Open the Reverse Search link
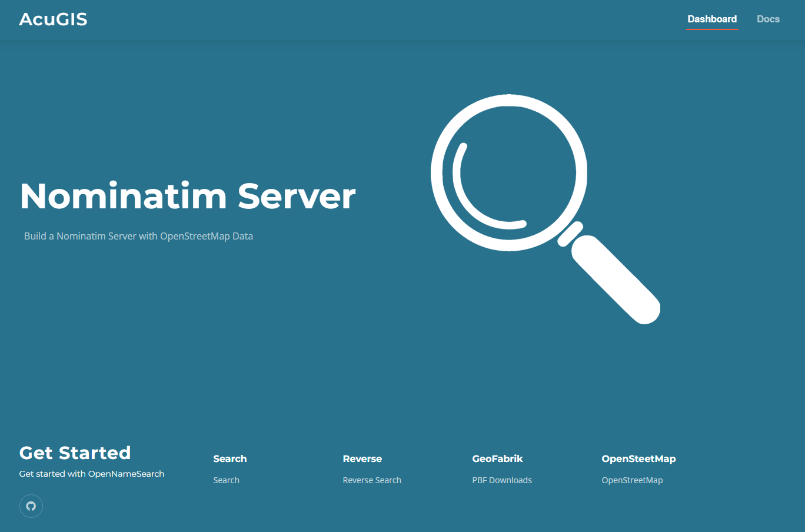This screenshot has height=532, width=805. point(372,480)
